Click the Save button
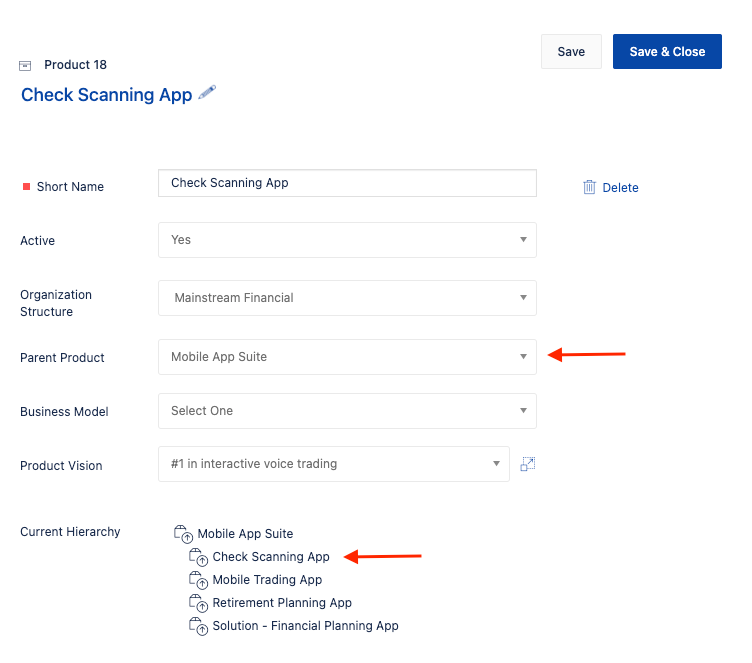The height and width of the screenshot is (663, 752). coord(571,51)
